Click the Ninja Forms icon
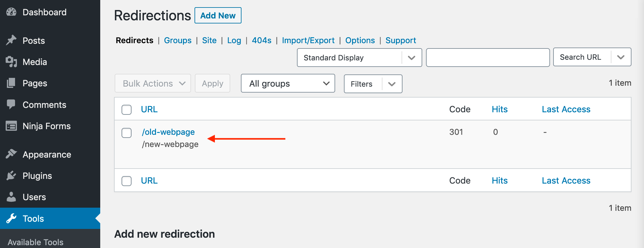This screenshot has height=248, width=644. 11,126
